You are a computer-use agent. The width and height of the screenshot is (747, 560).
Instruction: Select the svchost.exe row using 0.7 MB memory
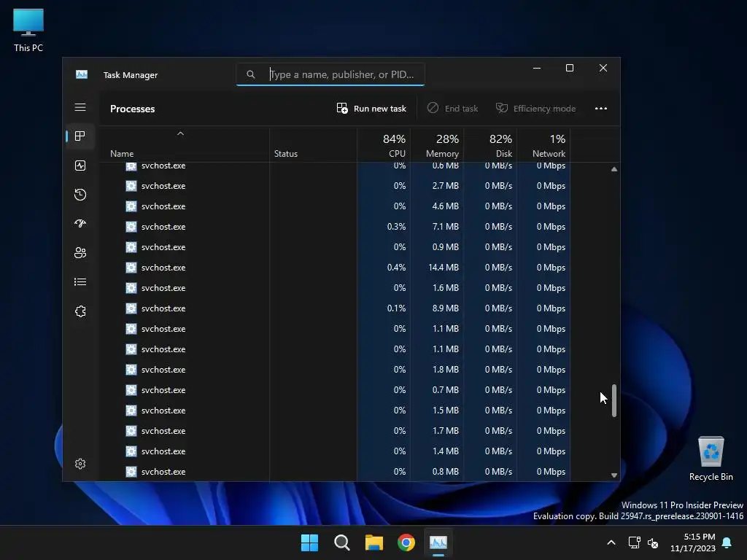[x=335, y=390]
